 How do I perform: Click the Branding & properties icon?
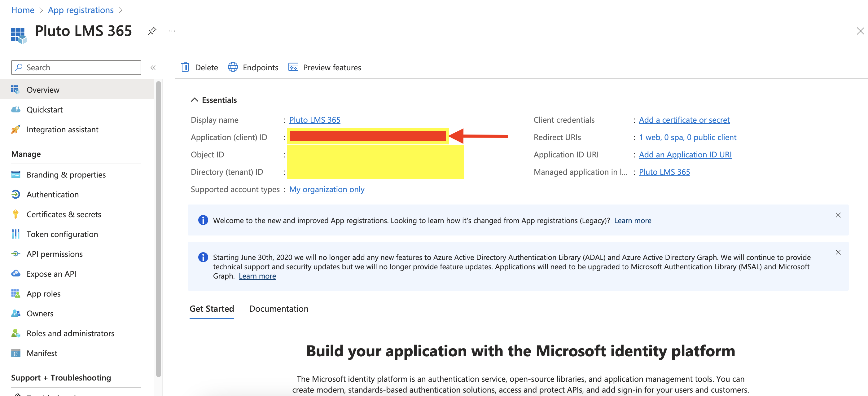pos(15,174)
